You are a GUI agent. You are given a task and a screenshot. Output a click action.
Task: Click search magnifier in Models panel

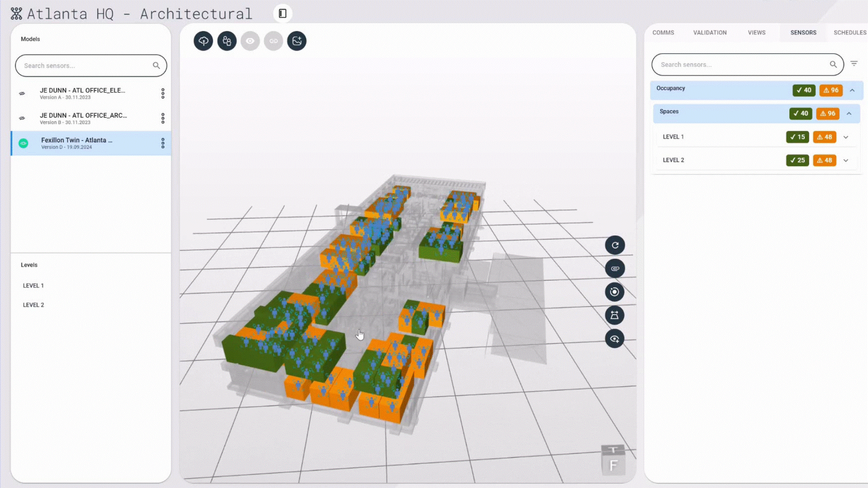pyautogui.click(x=156, y=66)
